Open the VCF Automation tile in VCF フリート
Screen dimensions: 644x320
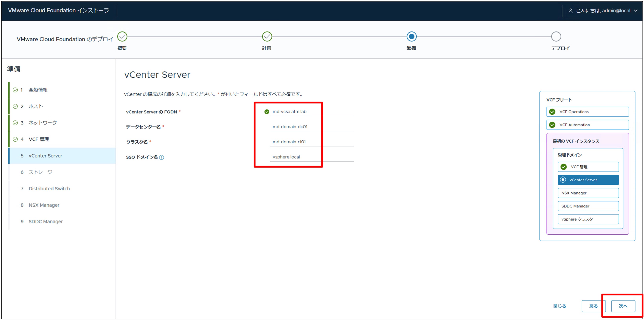coord(588,125)
